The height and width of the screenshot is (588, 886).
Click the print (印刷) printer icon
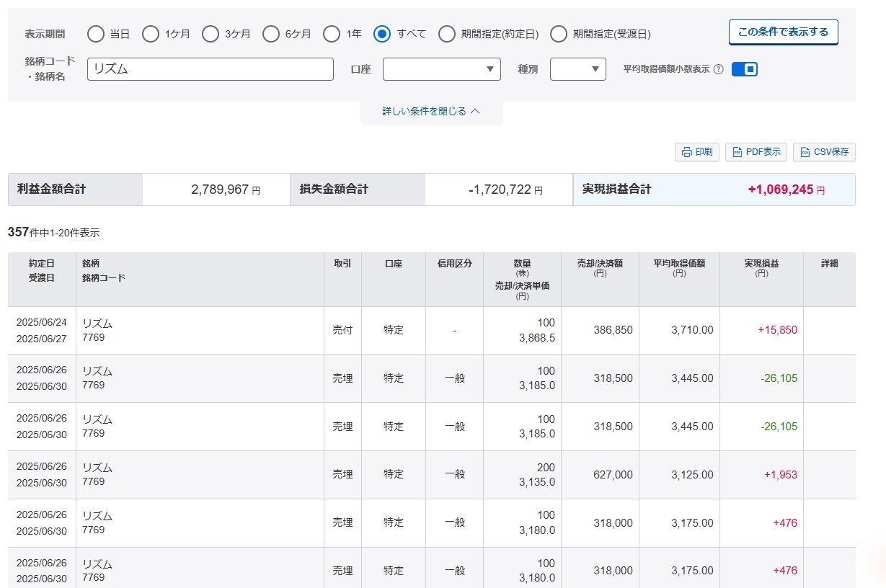(x=686, y=152)
